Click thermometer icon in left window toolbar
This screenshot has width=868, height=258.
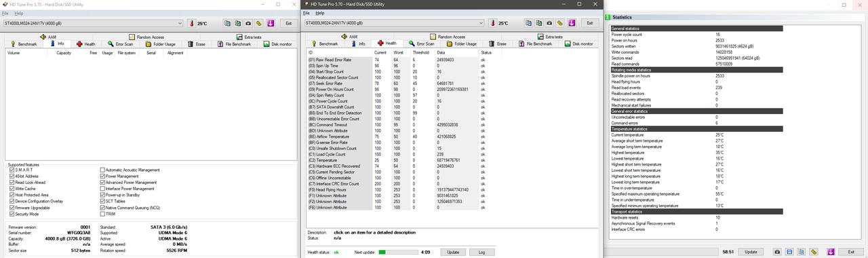192,23
